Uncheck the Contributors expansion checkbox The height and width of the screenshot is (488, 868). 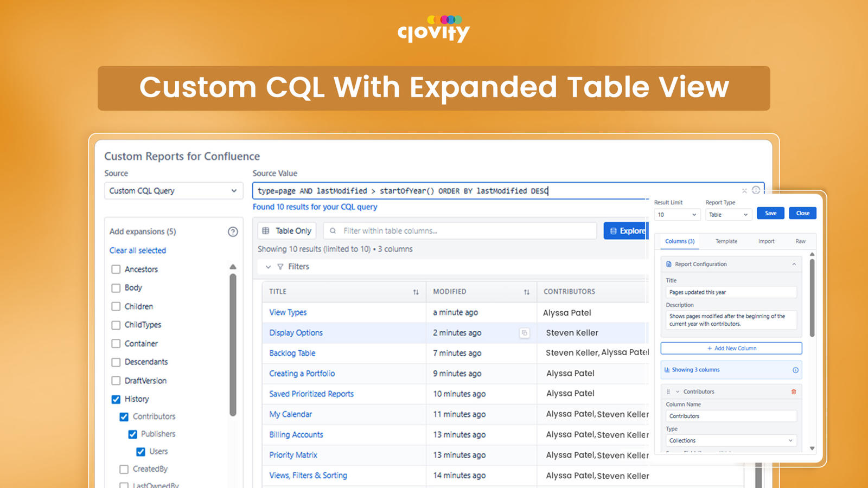124,417
